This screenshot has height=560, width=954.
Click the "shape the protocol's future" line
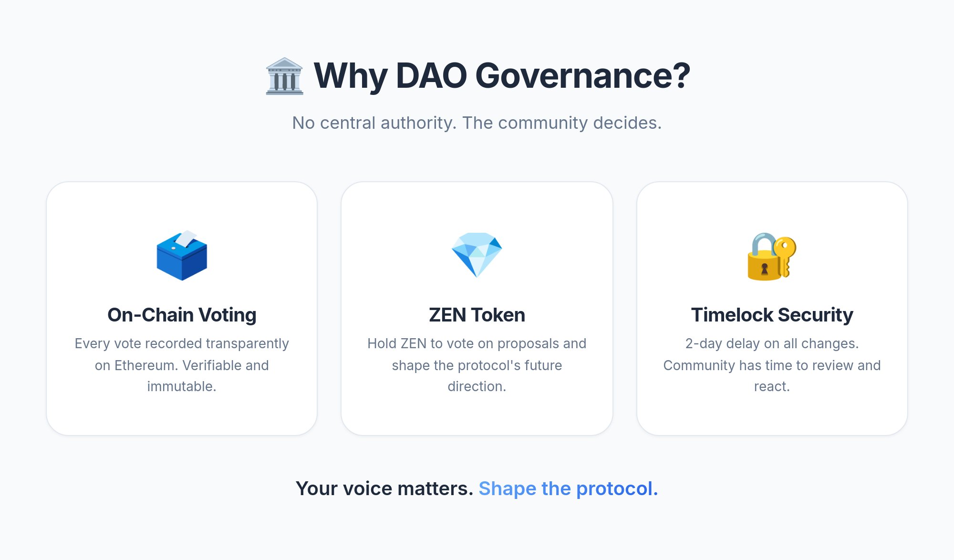coord(477,365)
